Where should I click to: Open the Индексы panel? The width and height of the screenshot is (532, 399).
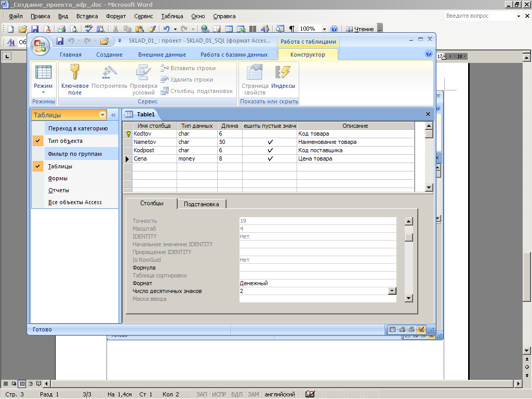(x=283, y=78)
